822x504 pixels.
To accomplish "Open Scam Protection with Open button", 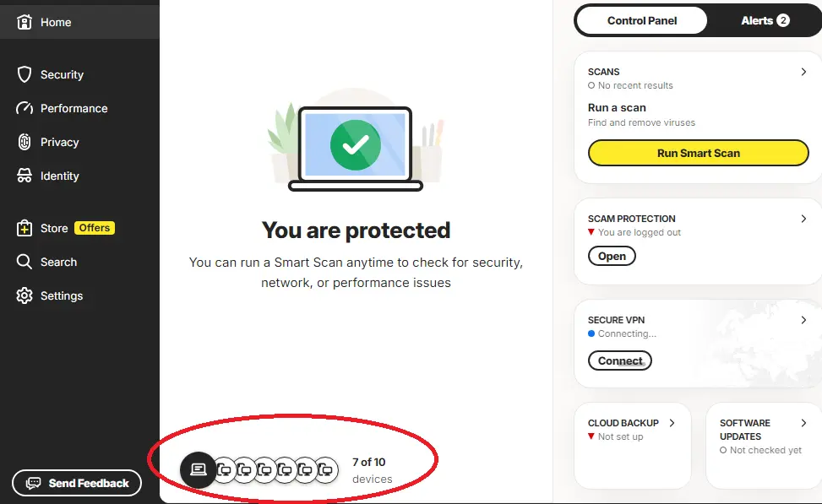I will (612, 256).
